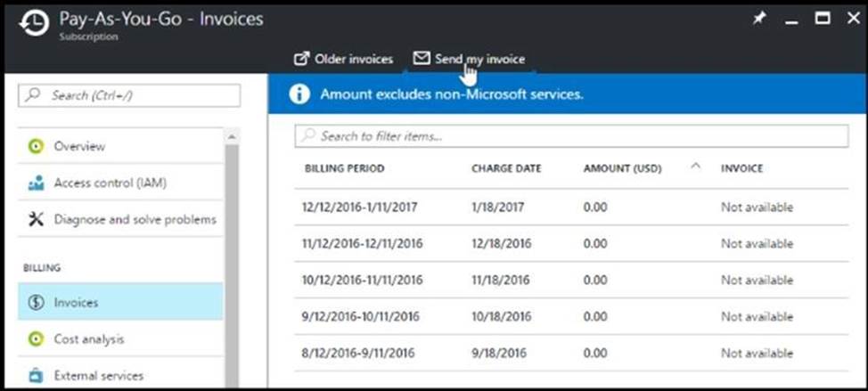The height and width of the screenshot is (391, 868).
Task: Click the sidebar Search (Ctrl+/) box
Action: click(129, 95)
